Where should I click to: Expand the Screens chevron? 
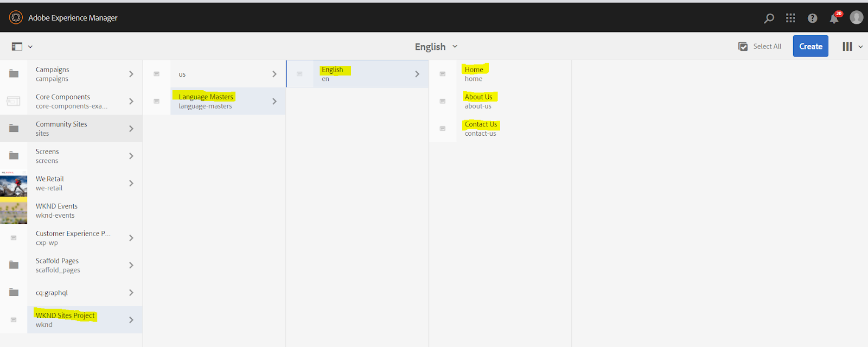click(131, 156)
